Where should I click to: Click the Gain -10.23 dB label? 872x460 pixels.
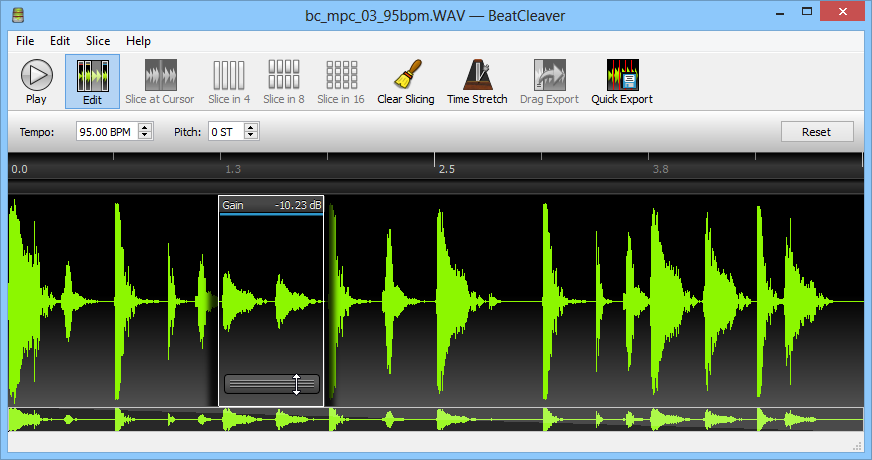(x=271, y=205)
